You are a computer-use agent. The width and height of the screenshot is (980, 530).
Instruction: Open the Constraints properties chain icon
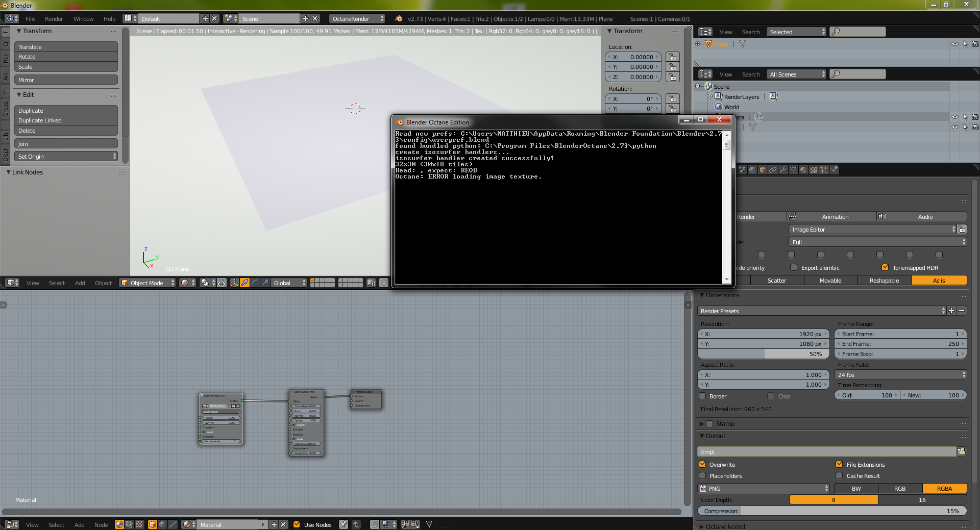(773, 170)
